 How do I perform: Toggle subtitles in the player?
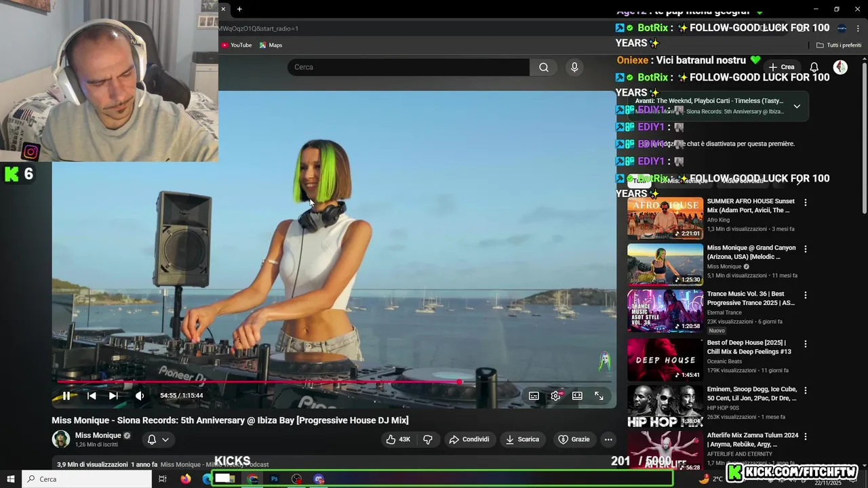coord(534,396)
